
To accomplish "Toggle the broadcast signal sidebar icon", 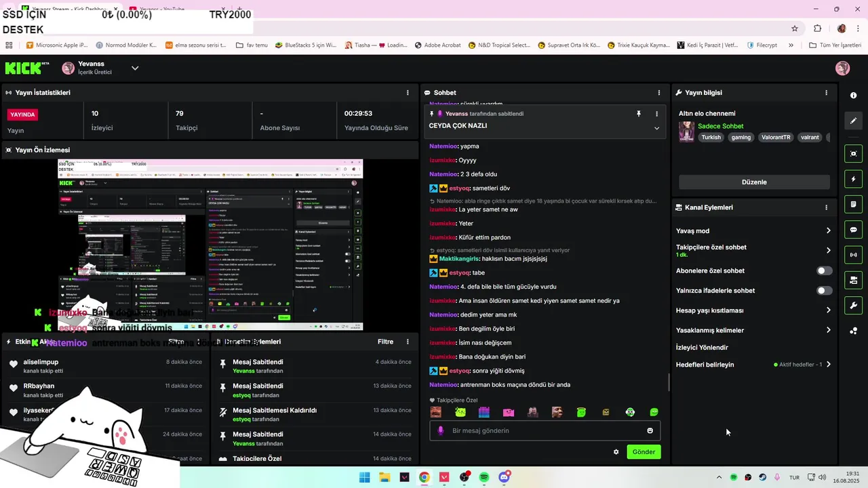I will click(x=854, y=255).
